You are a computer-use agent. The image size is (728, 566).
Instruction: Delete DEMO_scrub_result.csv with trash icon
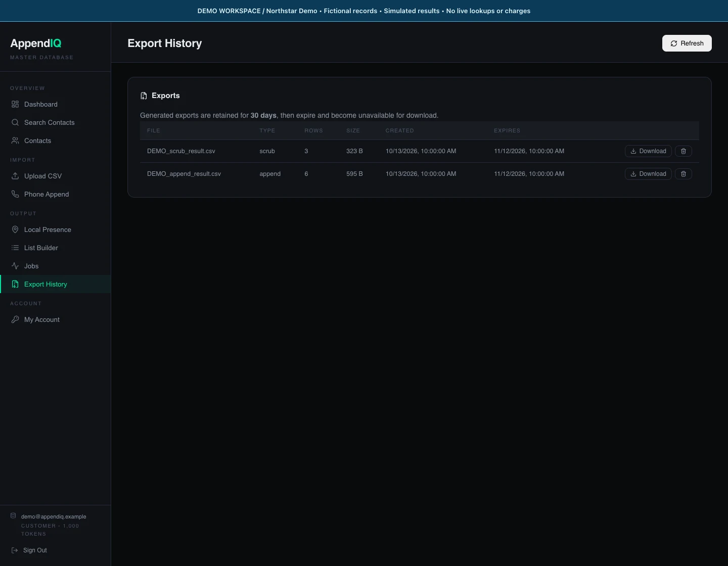(x=684, y=151)
